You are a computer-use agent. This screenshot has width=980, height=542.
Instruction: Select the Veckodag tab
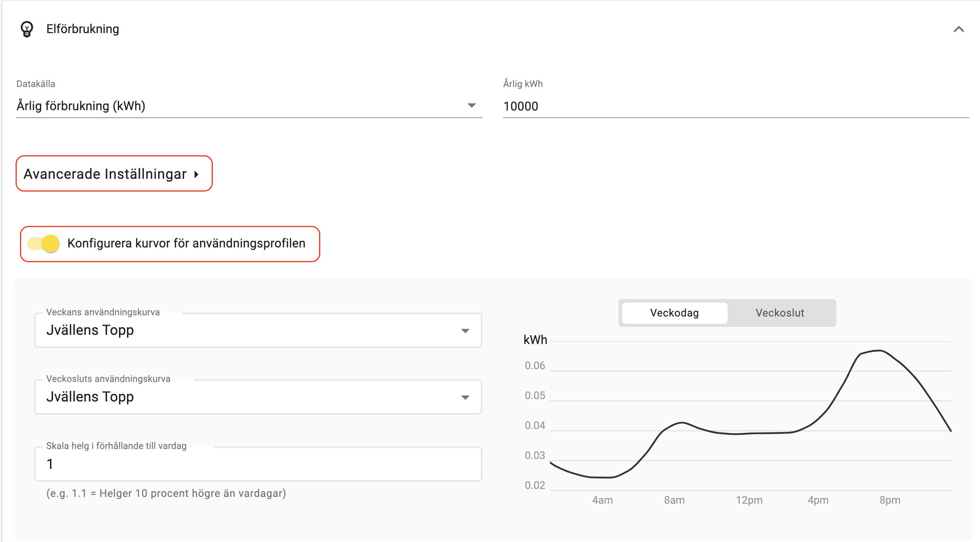(674, 313)
